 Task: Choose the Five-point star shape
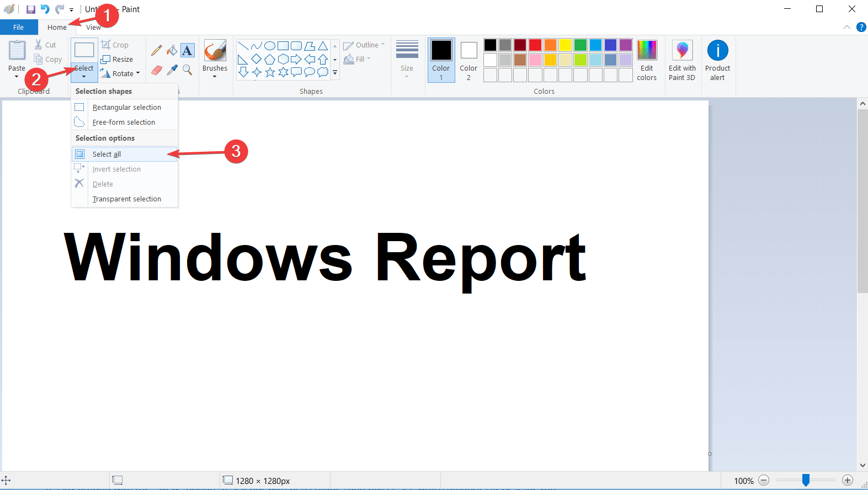pos(270,72)
